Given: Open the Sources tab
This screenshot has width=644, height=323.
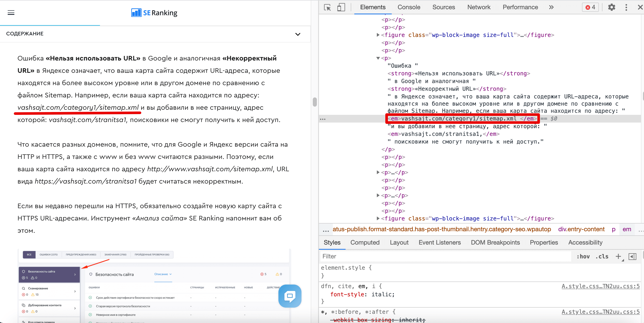Looking at the screenshot, I should [444, 7].
